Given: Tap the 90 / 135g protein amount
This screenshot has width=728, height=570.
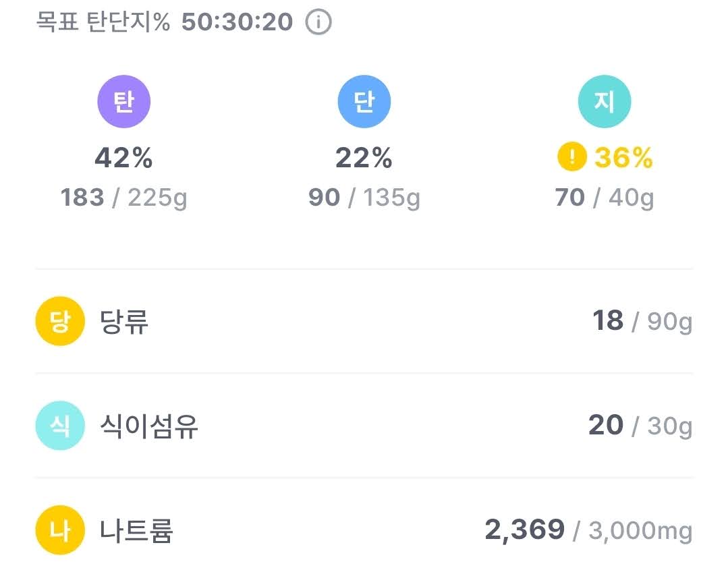Looking at the screenshot, I should [364, 198].
